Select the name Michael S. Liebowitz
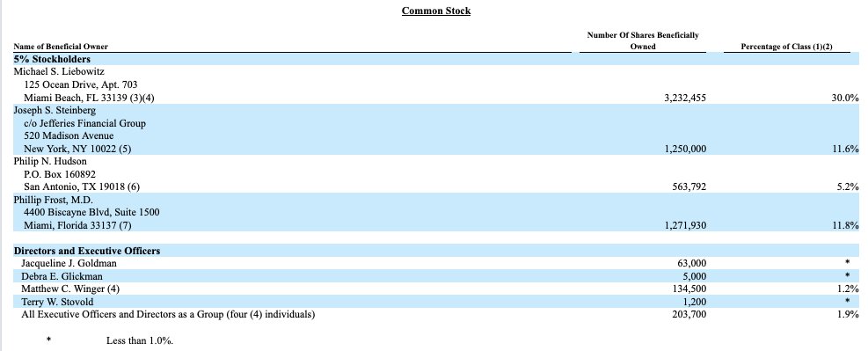Screen dimensions: 868x351 click(59, 72)
